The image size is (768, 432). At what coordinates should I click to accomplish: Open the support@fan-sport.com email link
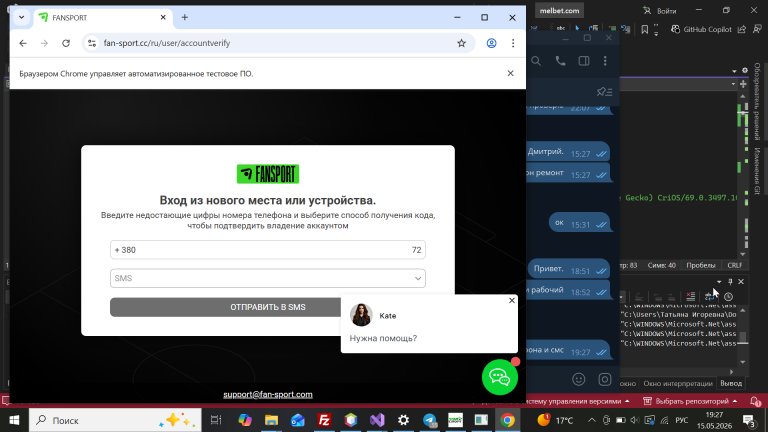tap(268, 394)
